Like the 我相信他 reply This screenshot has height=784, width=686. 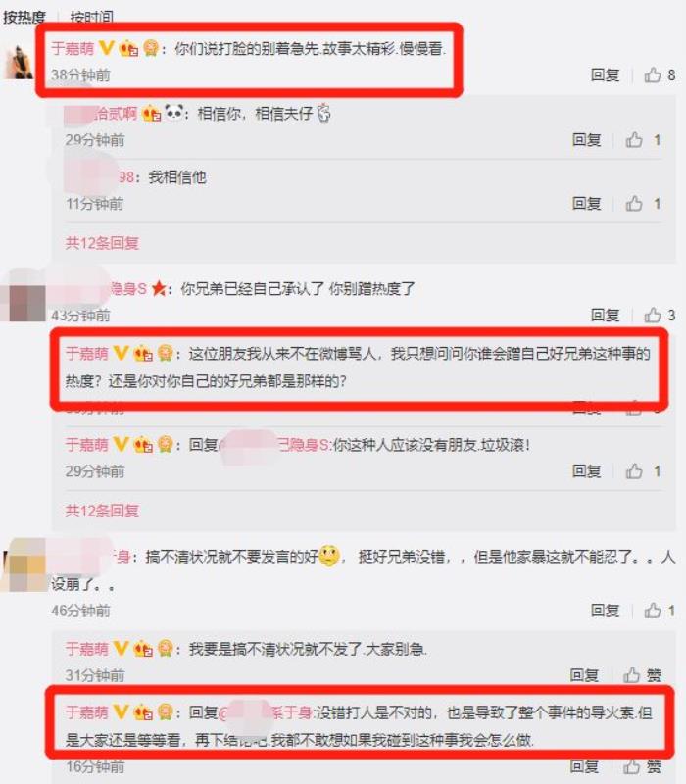point(634,204)
